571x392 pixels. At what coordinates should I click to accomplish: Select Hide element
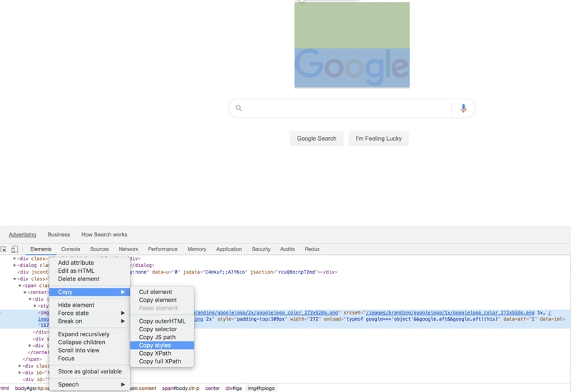click(x=90, y=305)
